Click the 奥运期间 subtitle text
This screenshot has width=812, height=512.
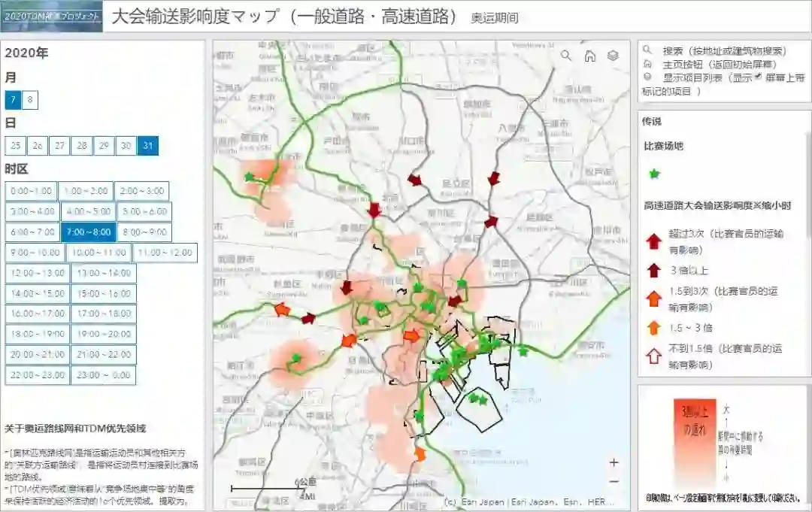pos(495,18)
